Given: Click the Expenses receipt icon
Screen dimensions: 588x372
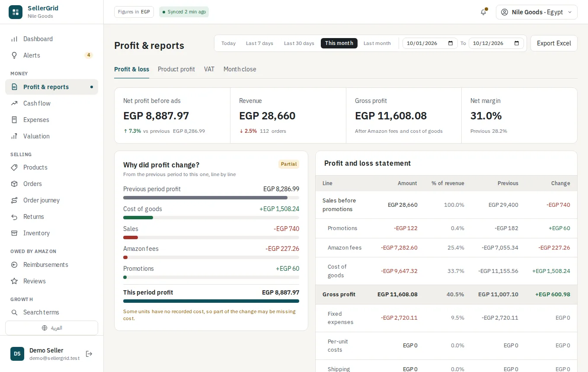Looking at the screenshot, I should (14, 120).
